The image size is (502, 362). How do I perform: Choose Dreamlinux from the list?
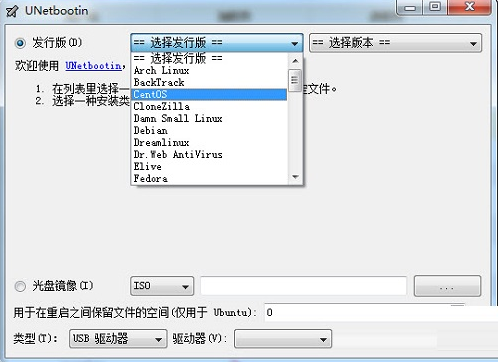209,143
